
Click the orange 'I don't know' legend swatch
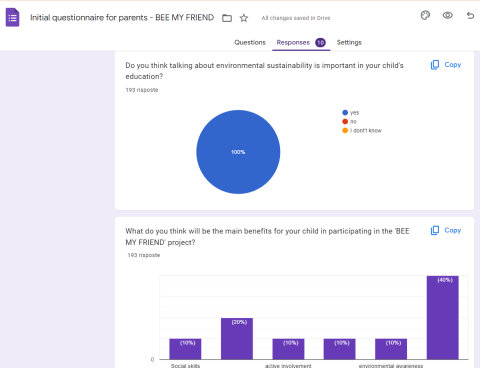coord(345,130)
